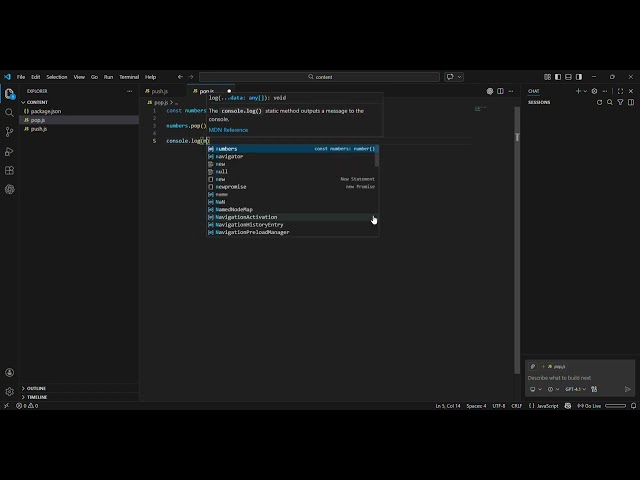
Task: Click Go Live in status bar
Action: pos(590,406)
